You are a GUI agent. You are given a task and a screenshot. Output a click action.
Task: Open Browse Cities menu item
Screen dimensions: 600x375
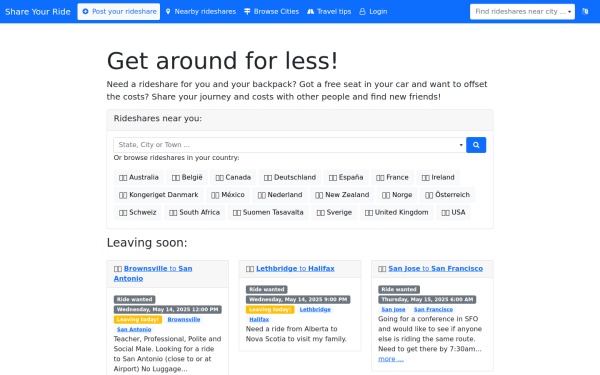point(271,11)
